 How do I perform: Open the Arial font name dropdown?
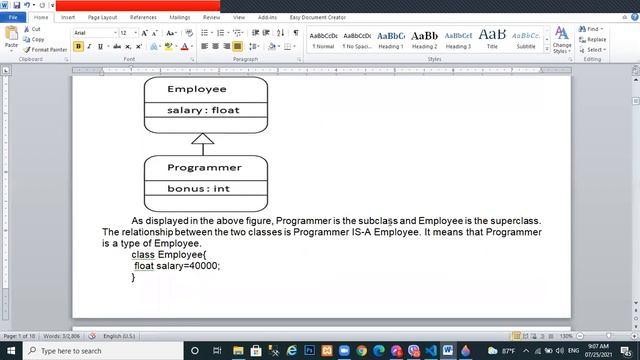pos(115,33)
